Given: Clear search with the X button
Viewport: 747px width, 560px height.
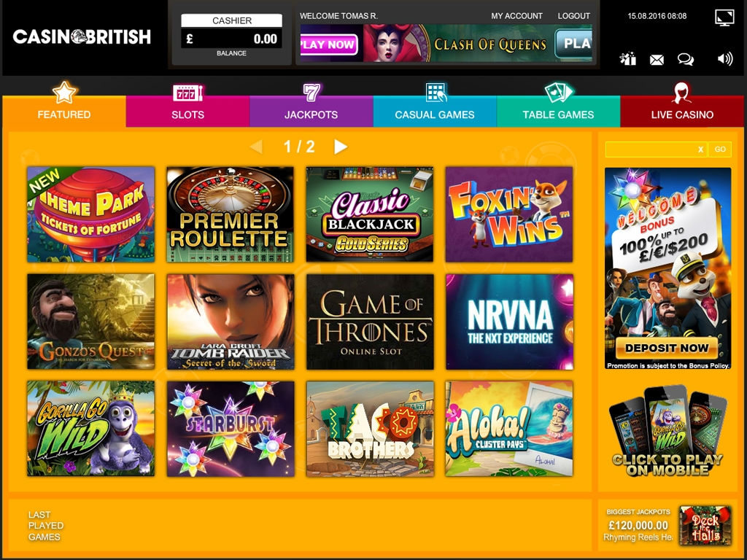Looking at the screenshot, I should point(700,149).
